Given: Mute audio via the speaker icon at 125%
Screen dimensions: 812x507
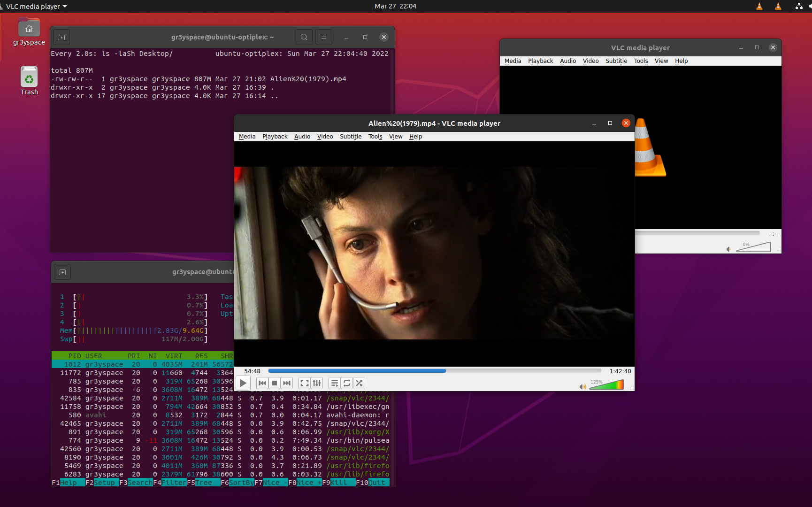Looking at the screenshot, I should tap(582, 387).
